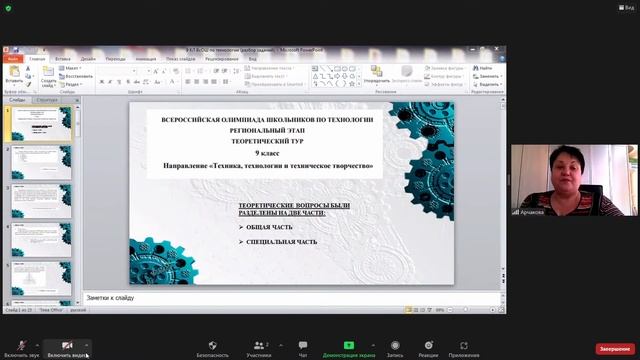640x360 pixels.
Task: Toggle underline formatting button
Action: click(x=119, y=82)
